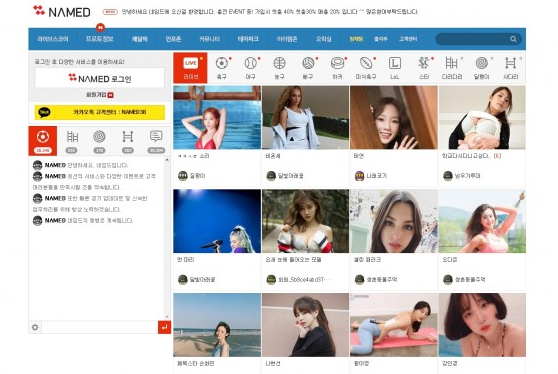This screenshot has width=558, height=374.
Task: Click the KakaoTalk icon on yellow banner
Action: pos(44,112)
